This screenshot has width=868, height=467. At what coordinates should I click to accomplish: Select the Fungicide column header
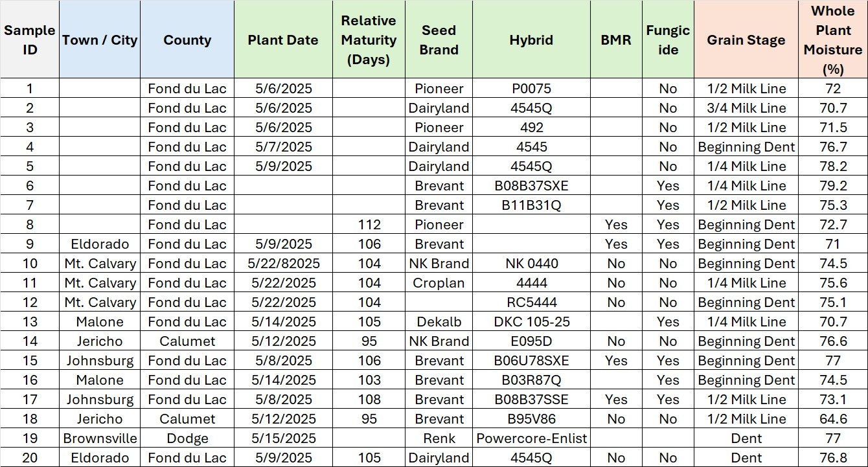click(x=668, y=40)
